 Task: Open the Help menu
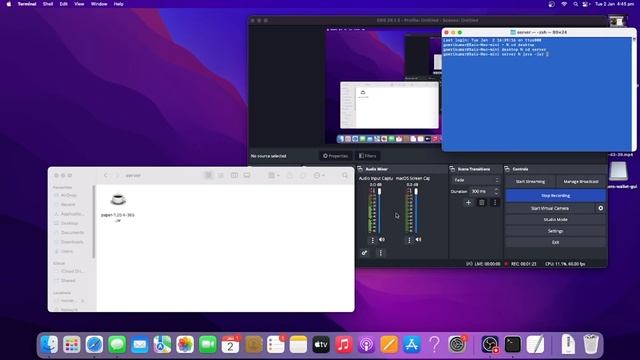(x=118, y=4)
